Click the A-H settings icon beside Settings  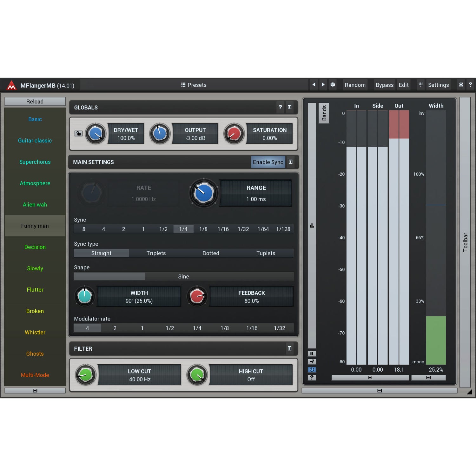click(420, 85)
